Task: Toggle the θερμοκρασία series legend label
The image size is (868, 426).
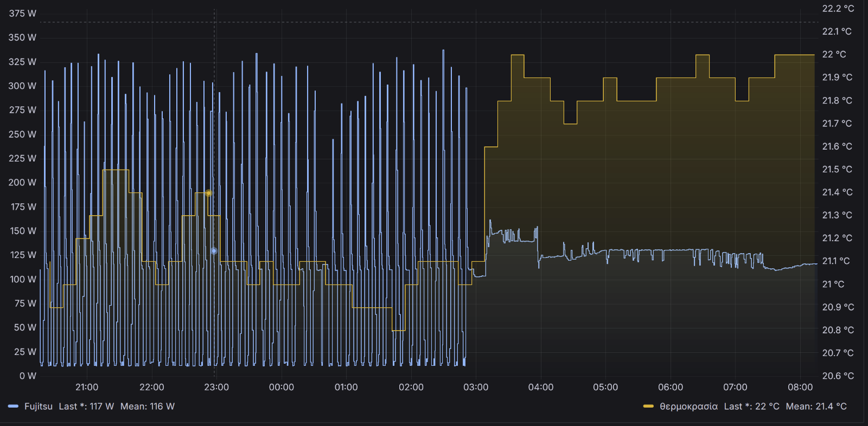Action: click(x=688, y=406)
